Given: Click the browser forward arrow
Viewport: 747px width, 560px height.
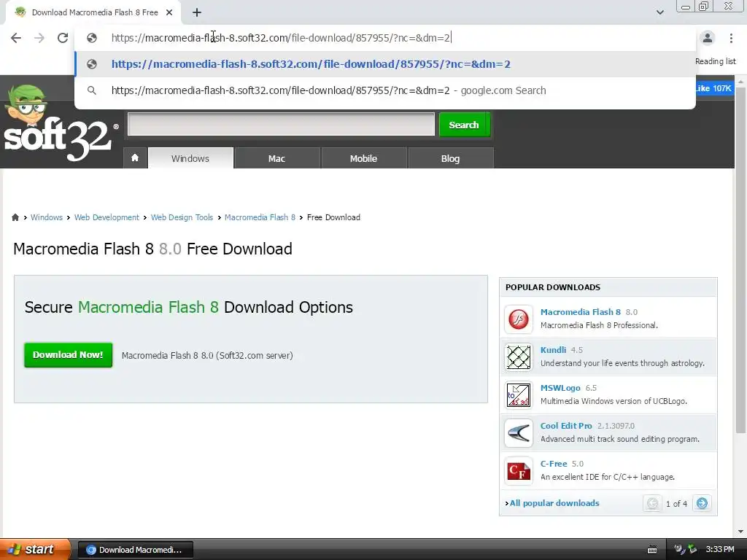Looking at the screenshot, I should (39, 38).
